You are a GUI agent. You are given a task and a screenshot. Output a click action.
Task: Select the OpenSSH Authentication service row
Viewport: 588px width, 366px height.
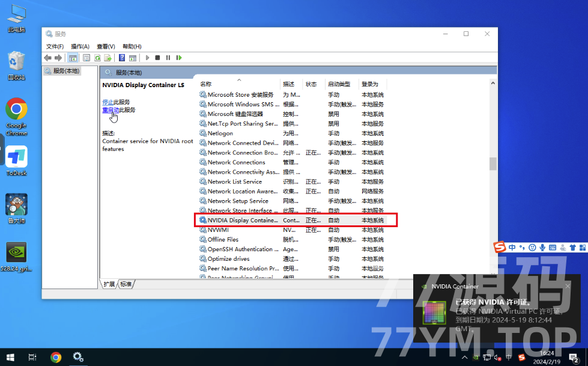coord(292,249)
